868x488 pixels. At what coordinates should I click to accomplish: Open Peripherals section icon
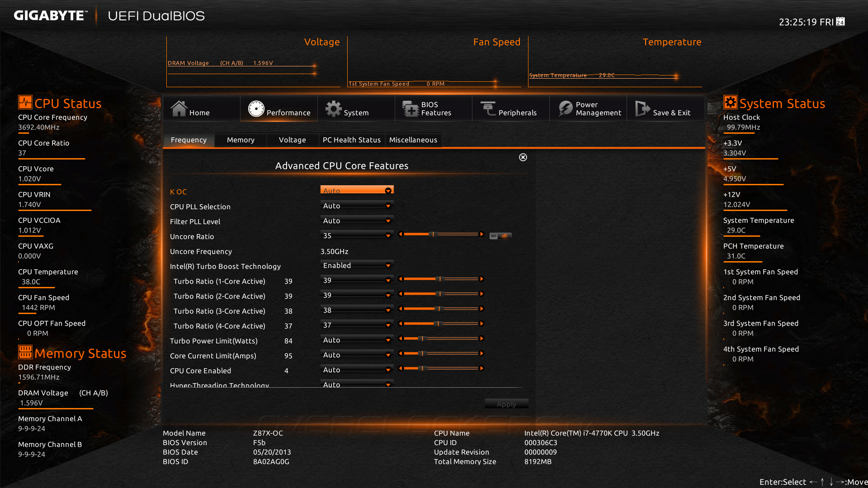click(488, 108)
